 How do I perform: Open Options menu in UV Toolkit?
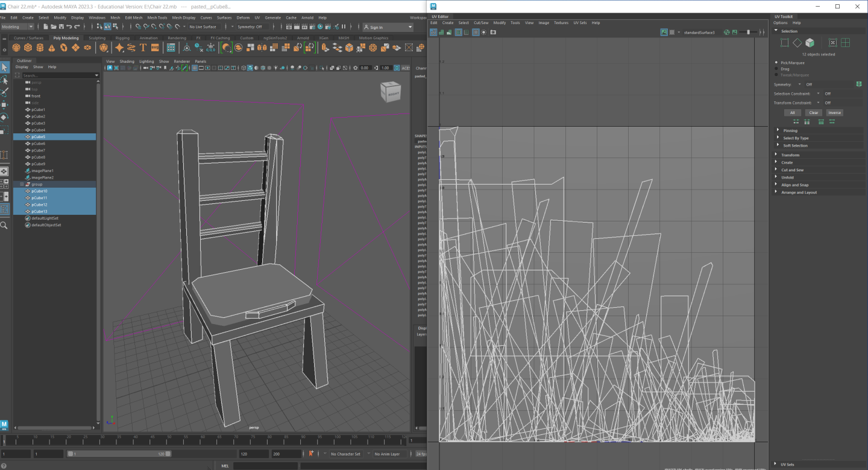point(780,23)
